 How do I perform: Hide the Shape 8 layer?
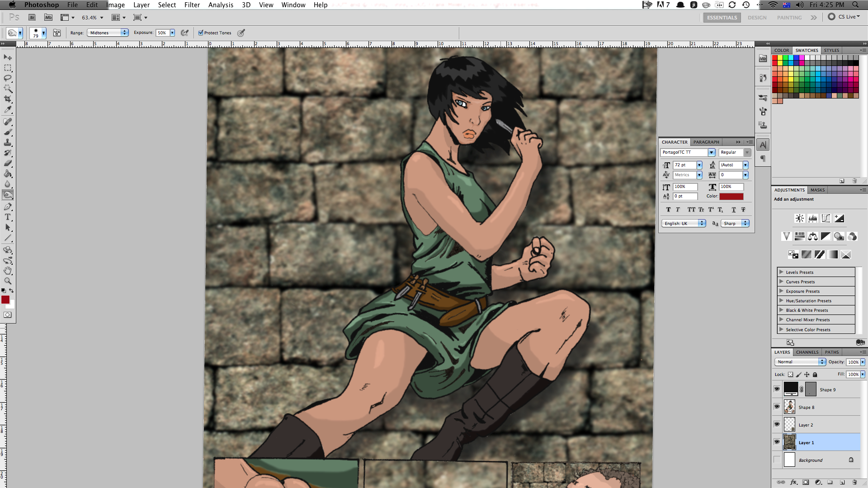click(x=777, y=407)
